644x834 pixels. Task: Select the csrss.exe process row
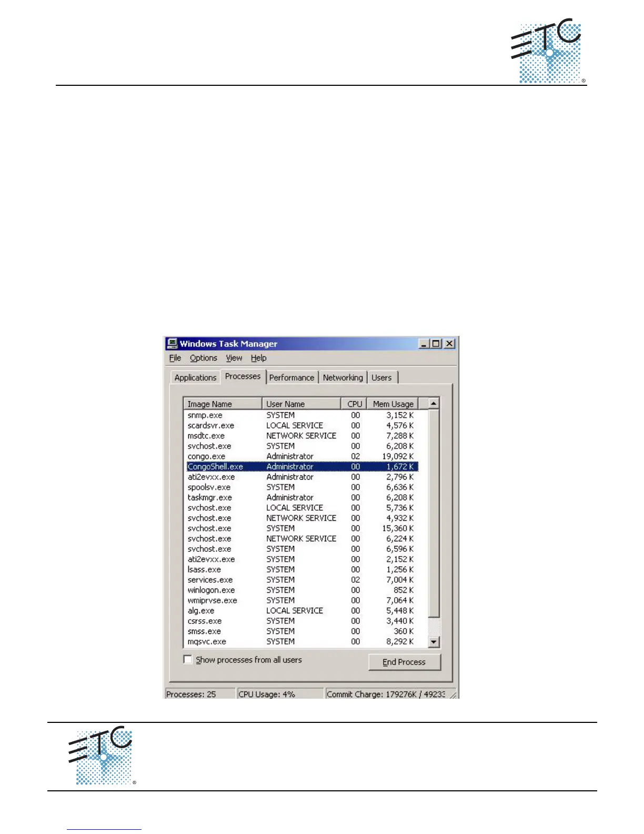coord(301,621)
